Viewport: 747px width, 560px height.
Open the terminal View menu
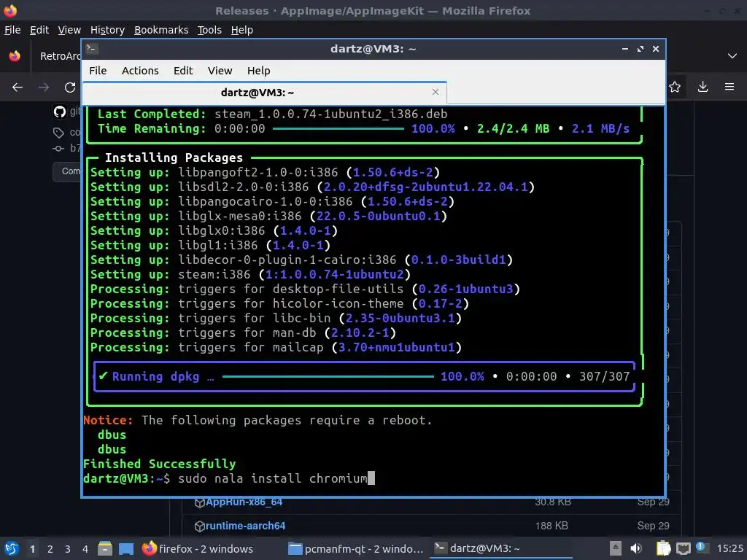220,71
